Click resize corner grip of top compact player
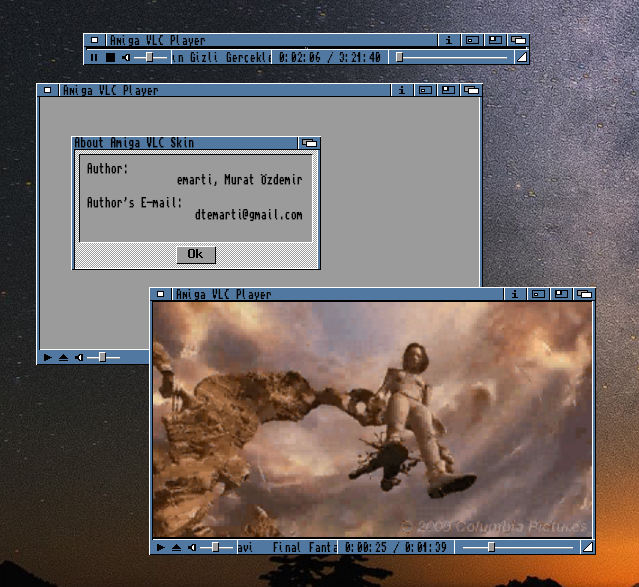 pos(522,57)
